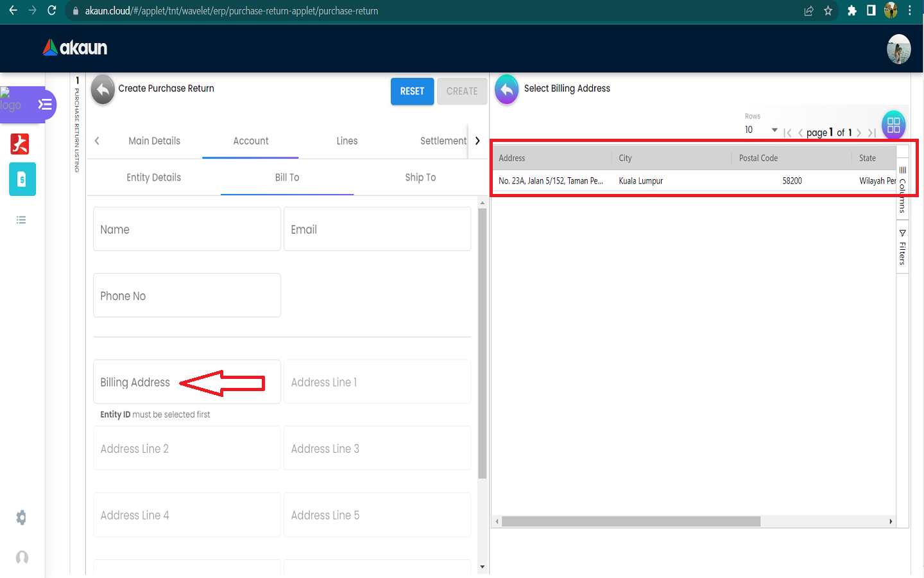This screenshot has height=578, width=924.
Task: Click the RESET button
Action: [x=412, y=91]
